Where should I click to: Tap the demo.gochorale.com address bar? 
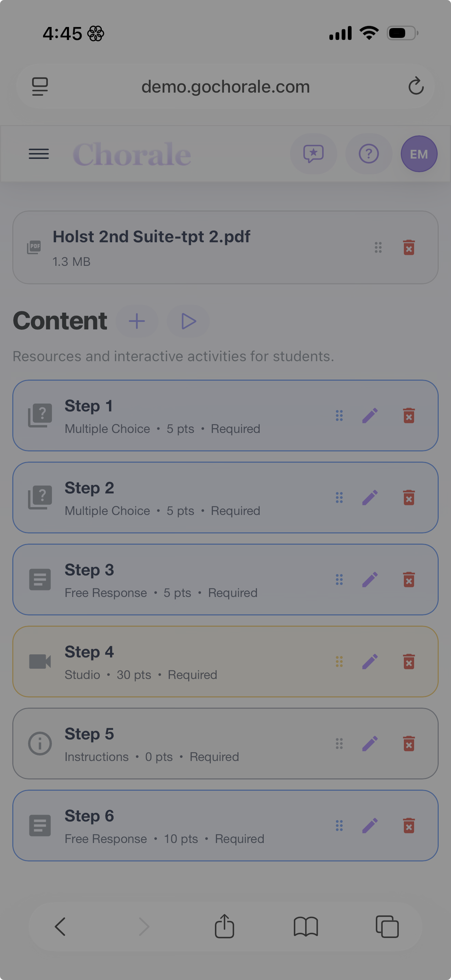pyautogui.click(x=225, y=87)
